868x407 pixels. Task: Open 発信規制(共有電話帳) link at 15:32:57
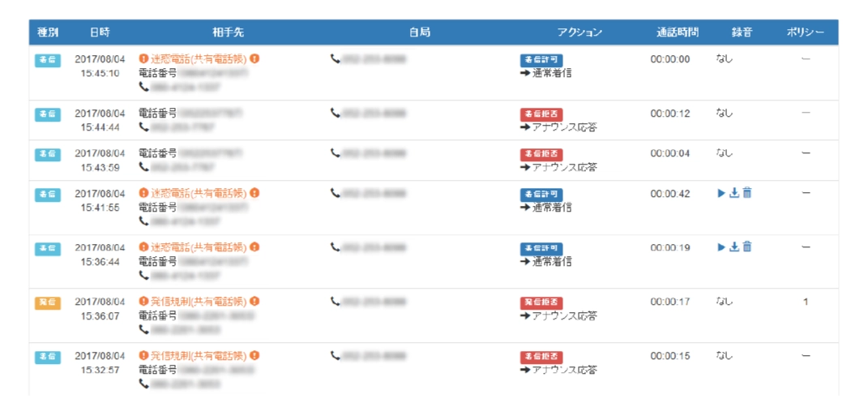click(199, 355)
